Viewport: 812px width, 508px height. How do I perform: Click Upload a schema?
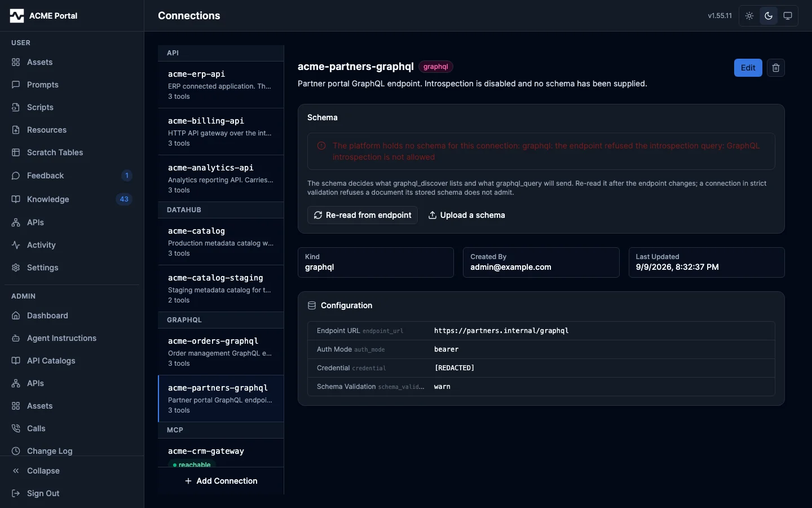[x=467, y=215]
